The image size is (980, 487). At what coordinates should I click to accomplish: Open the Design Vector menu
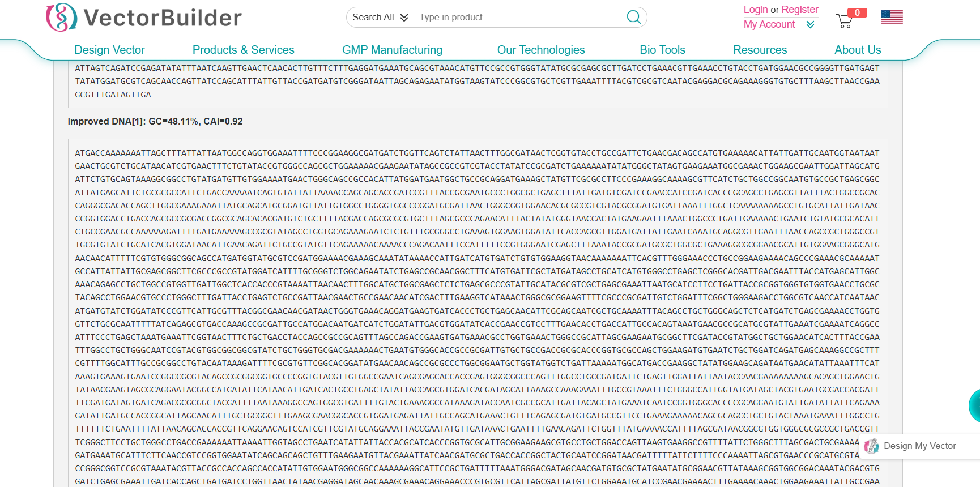109,50
